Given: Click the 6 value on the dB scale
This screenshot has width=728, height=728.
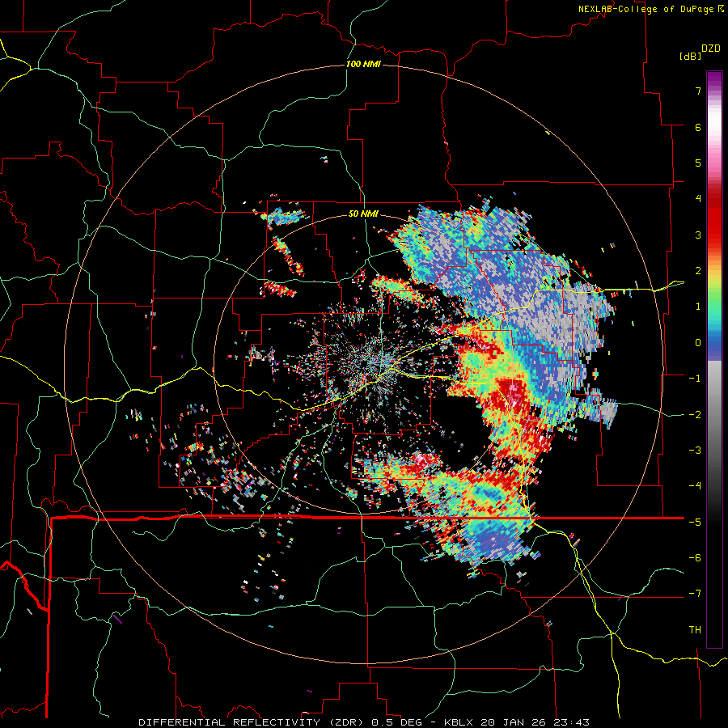Looking at the screenshot, I should point(698,127).
